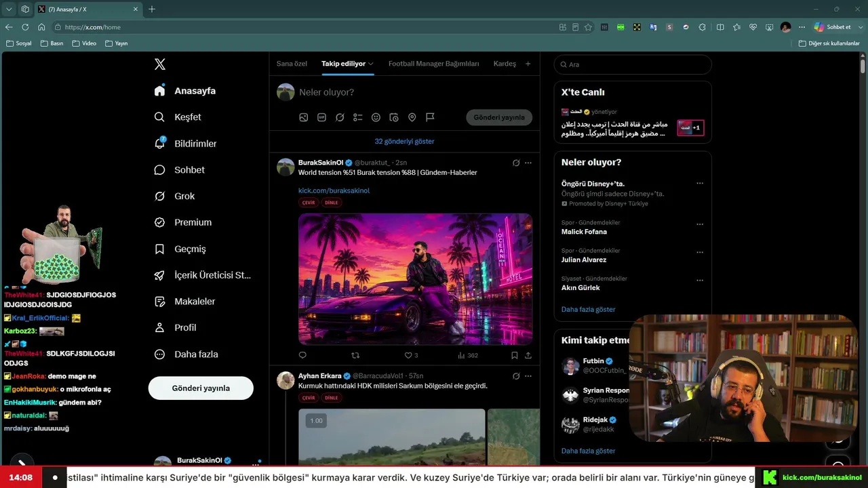Open Makaleler articles page

(x=185, y=302)
